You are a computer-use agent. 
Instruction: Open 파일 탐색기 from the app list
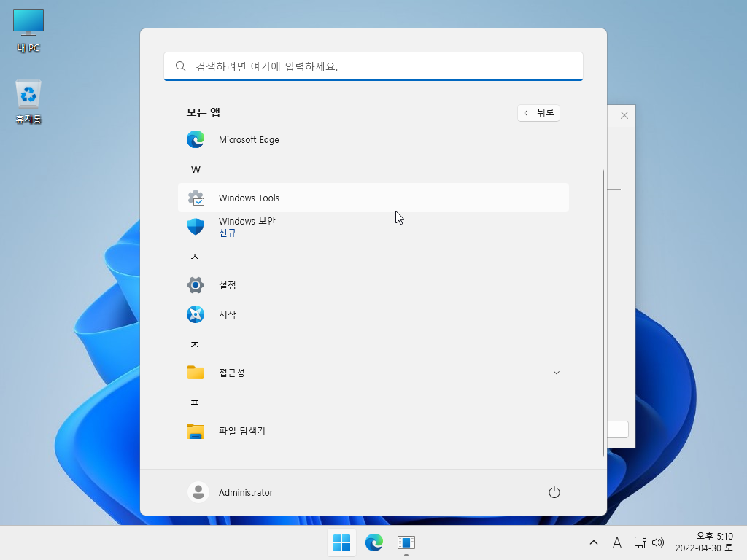point(373,431)
